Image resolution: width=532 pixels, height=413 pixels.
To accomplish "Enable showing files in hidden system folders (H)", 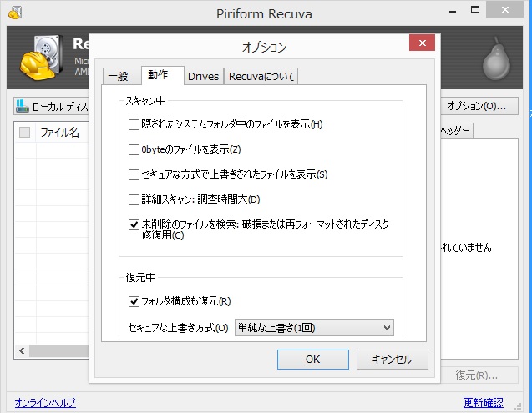I will tap(134, 124).
